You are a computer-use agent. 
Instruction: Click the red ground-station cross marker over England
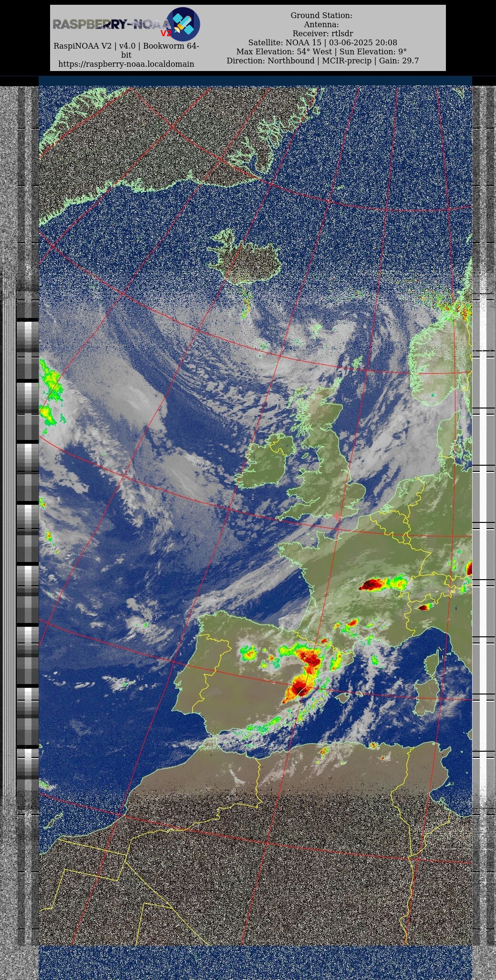[337, 516]
